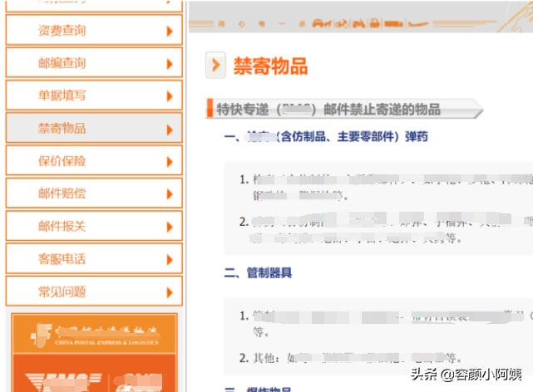Click the 禁寄物品 page heading
Viewport: 533px width, 392px height.
pyautogui.click(x=270, y=66)
